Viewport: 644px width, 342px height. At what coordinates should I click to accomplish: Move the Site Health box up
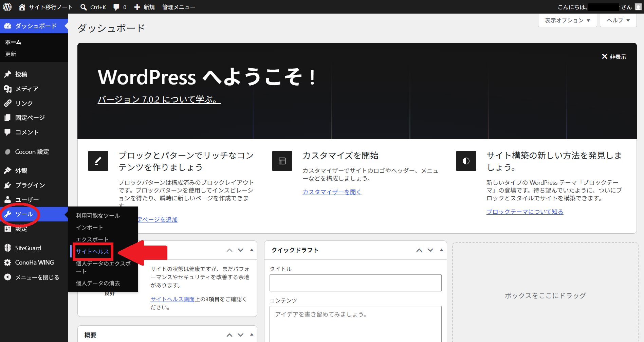click(229, 250)
